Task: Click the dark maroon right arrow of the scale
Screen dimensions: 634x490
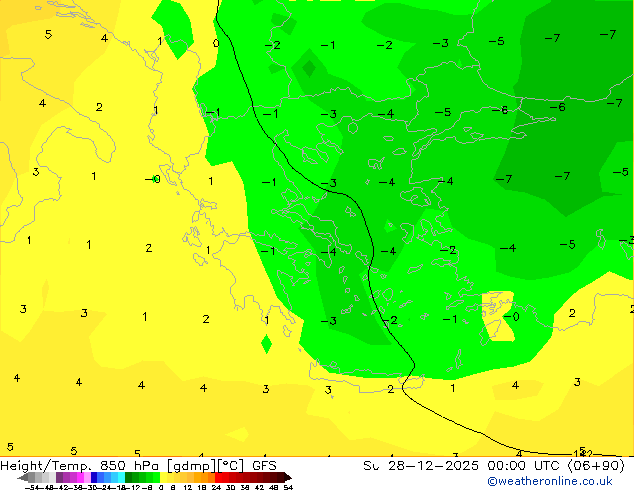Action: click(x=288, y=477)
